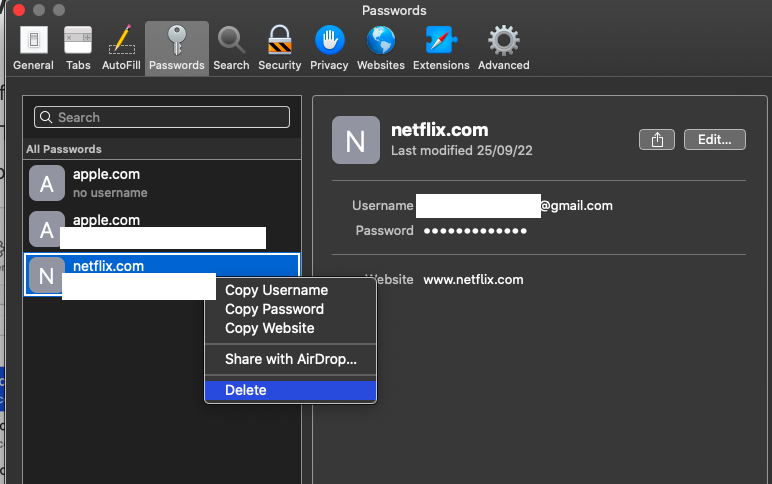Choose Delete in the context menu
This screenshot has width=772, height=484.
(290, 390)
